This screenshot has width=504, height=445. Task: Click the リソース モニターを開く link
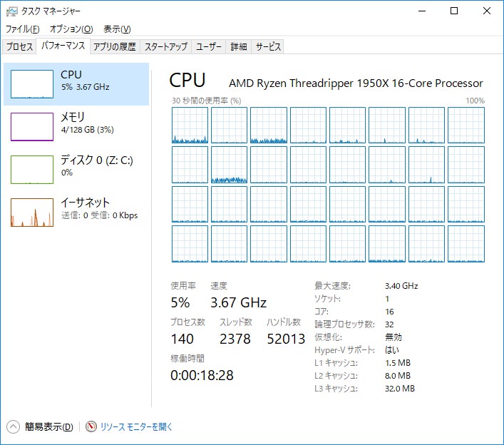click(136, 426)
